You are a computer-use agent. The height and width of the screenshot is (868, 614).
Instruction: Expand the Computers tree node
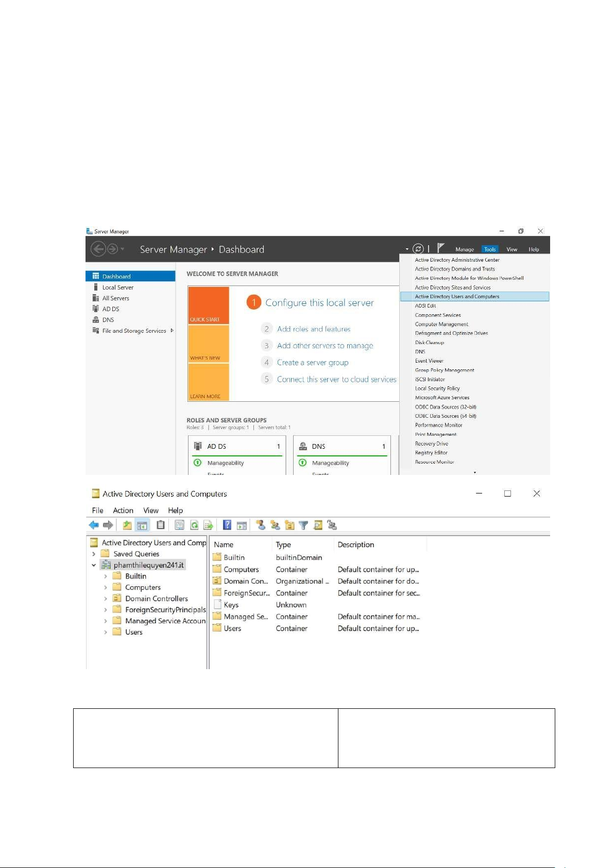(106, 587)
